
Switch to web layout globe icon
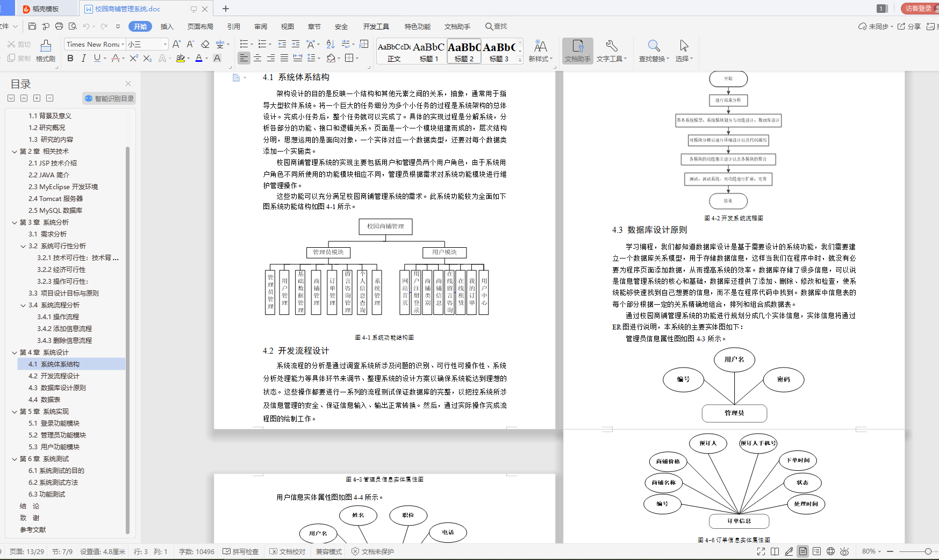[x=830, y=551]
